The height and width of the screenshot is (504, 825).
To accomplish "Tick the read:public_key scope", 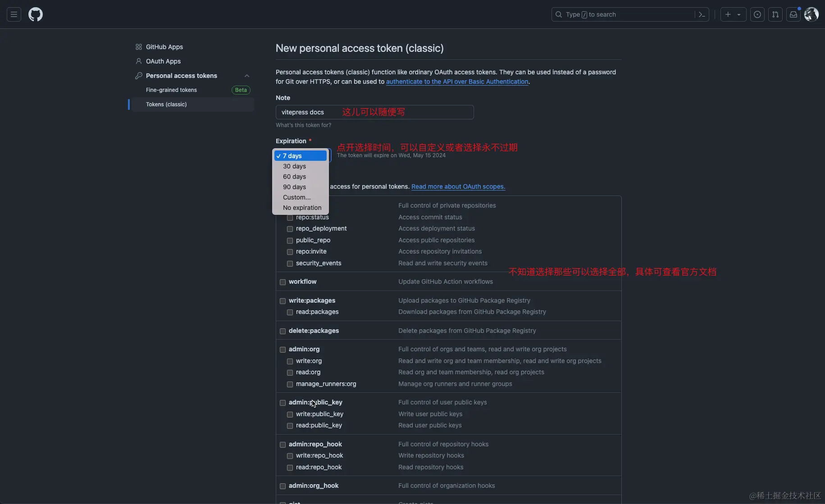I will point(290,426).
